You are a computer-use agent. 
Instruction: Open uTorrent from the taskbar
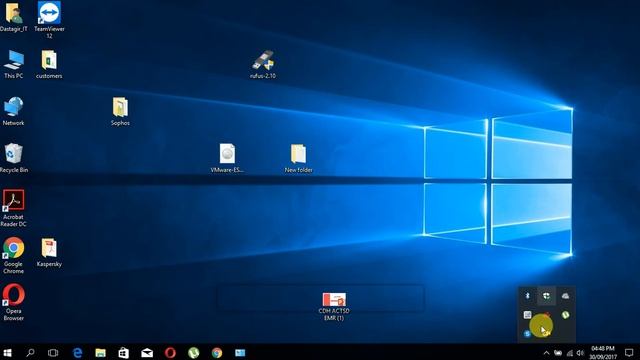(193, 353)
